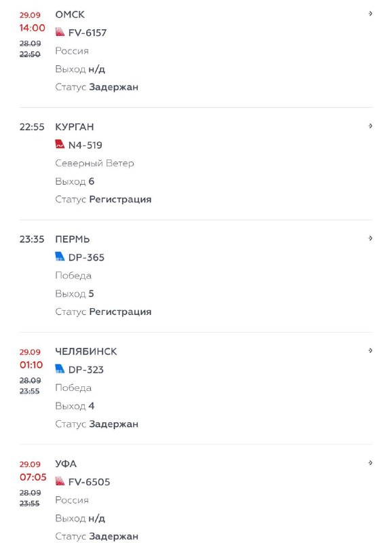Click the Северный Ветер airline name
392x543 pixels.
point(94,163)
